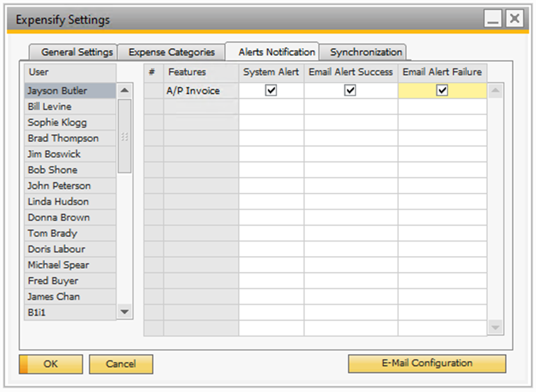The width and height of the screenshot is (536, 392).
Task: Toggle System Alert checkbox for A/P Invoice
Action: 271,90
